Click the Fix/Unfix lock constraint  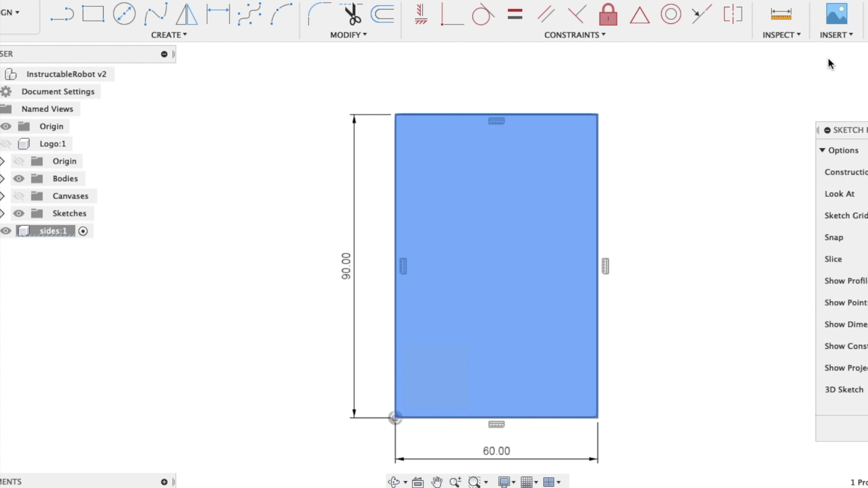[608, 14]
